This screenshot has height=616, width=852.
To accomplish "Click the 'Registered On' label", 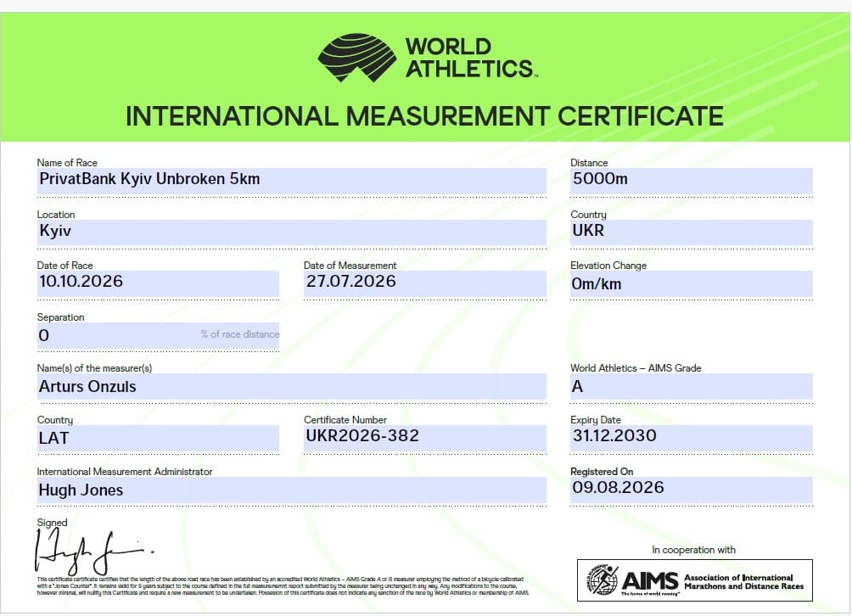I will pos(602,471).
